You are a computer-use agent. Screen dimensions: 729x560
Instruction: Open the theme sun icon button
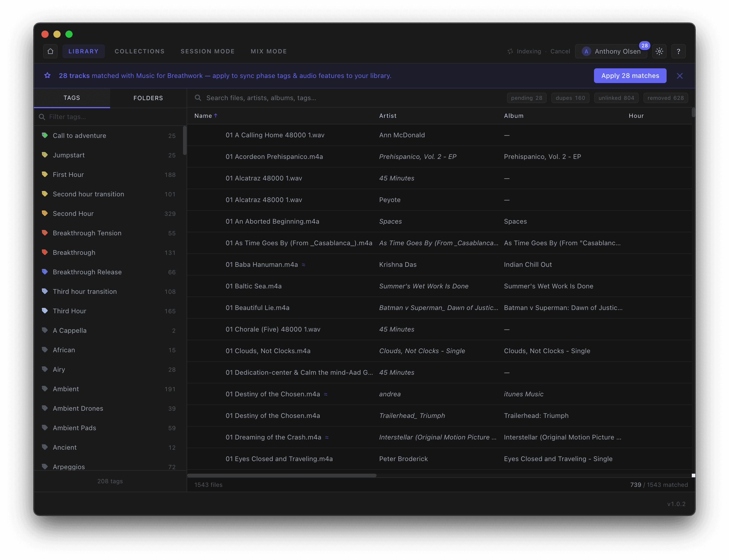[x=659, y=51]
